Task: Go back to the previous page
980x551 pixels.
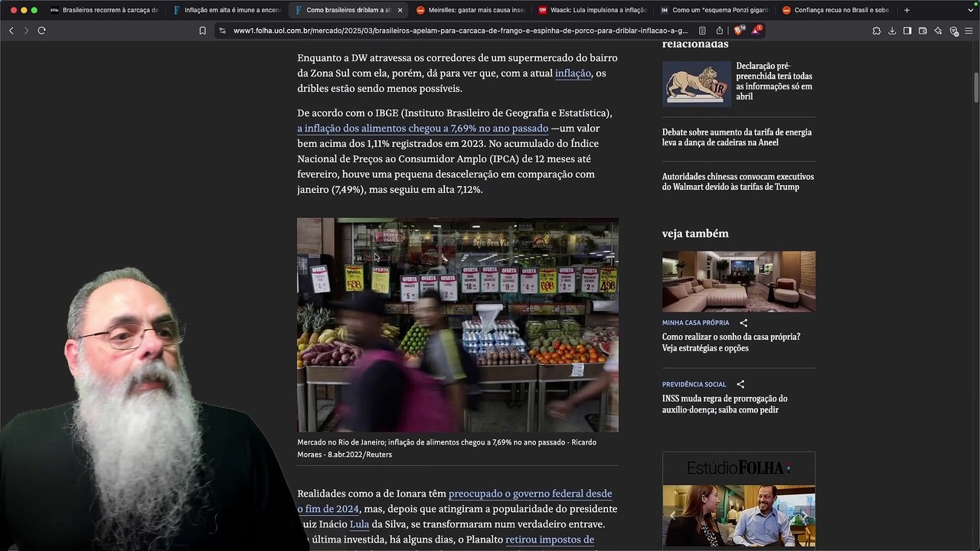Action: (11, 31)
